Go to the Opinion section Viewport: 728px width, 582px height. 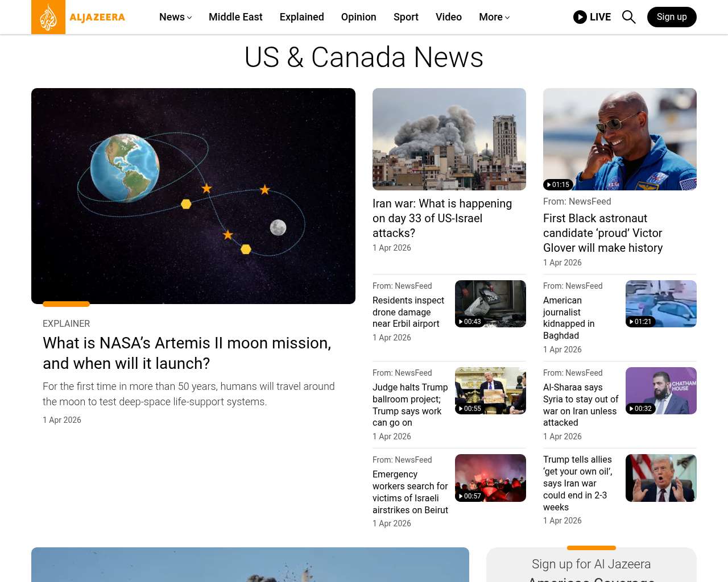tap(358, 17)
